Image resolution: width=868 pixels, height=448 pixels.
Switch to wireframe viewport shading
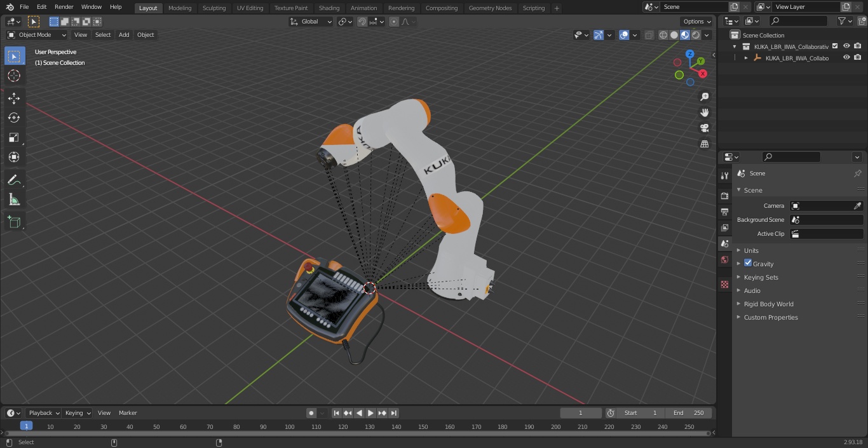(663, 35)
